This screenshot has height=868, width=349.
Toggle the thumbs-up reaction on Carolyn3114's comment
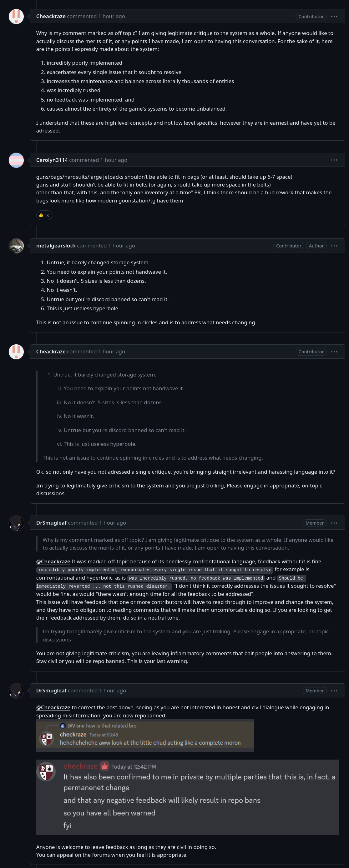click(44, 215)
